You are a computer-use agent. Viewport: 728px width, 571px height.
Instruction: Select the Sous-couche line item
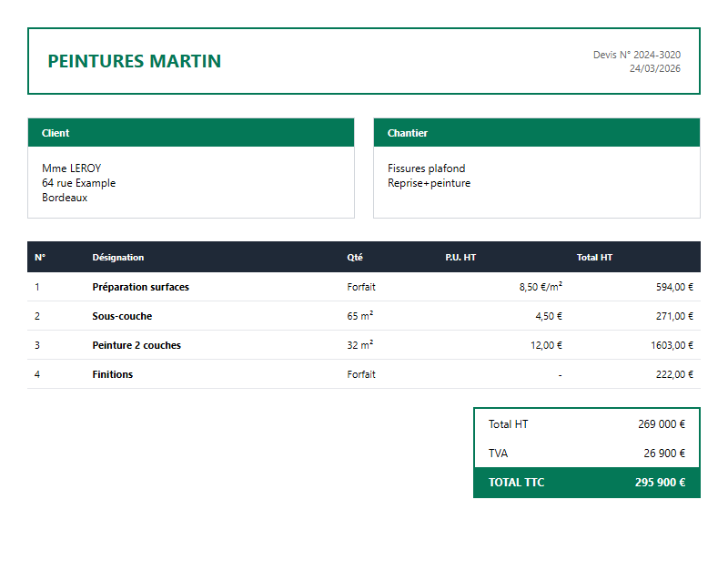122,316
